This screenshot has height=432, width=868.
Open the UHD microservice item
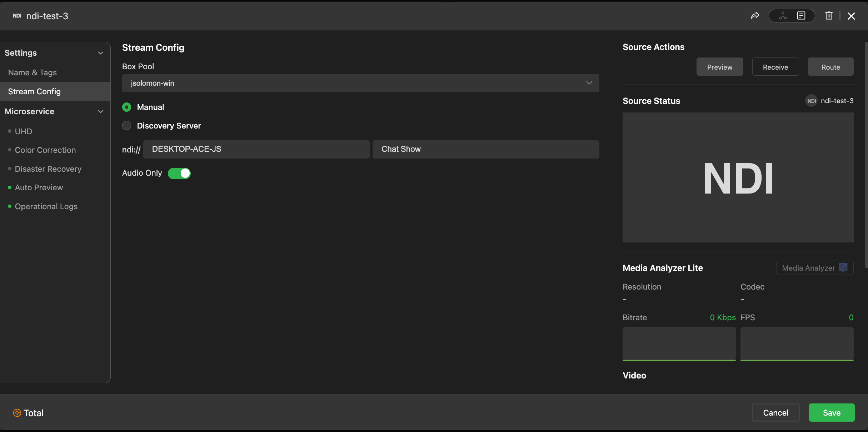[x=24, y=131]
